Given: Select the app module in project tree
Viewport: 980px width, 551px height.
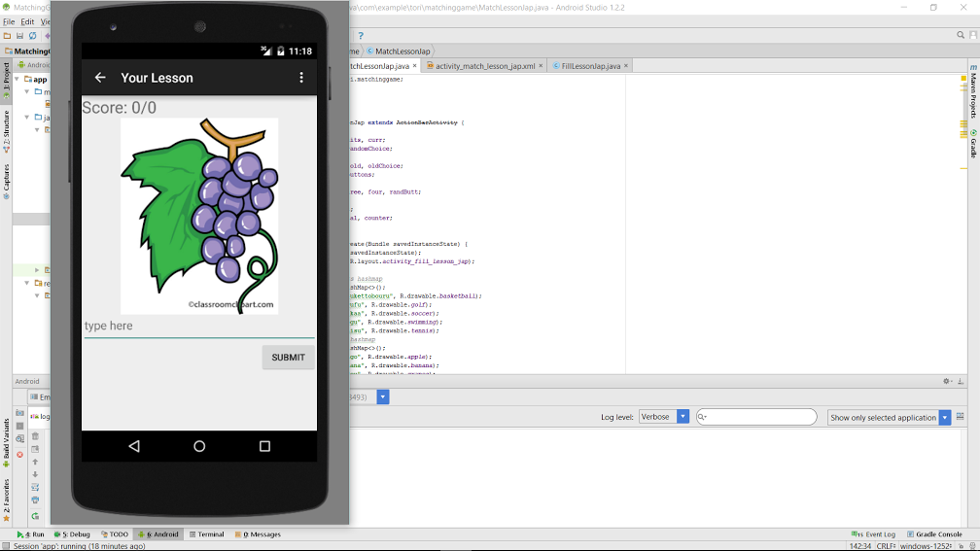Looking at the screenshot, I should 36,80.
